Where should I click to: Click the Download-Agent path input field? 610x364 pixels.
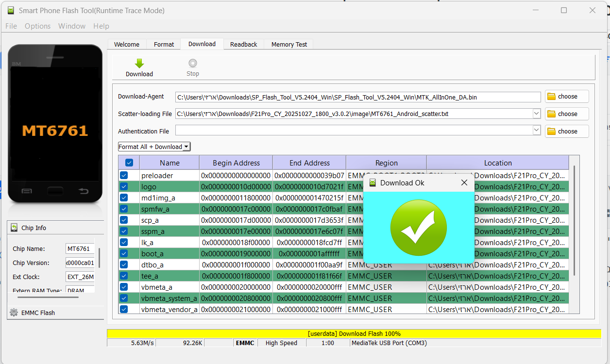pyautogui.click(x=357, y=97)
